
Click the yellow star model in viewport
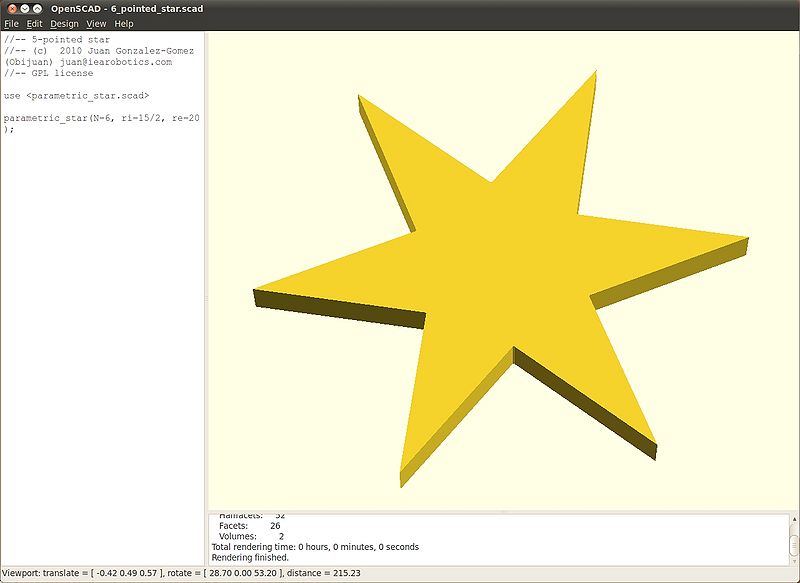pyautogui.click(x=500, y=280)
